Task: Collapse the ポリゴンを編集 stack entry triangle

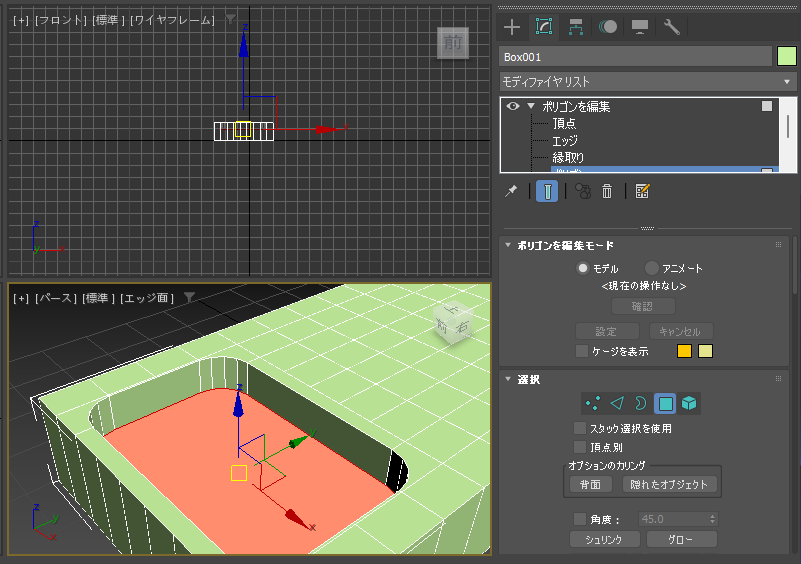Action: tap(531, 106)
